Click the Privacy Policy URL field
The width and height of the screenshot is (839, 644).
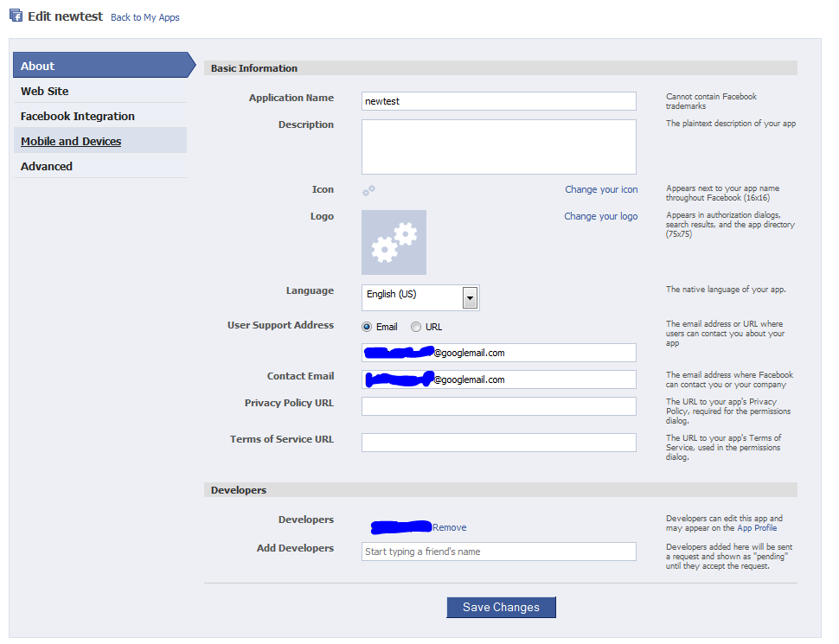point(498,405)
